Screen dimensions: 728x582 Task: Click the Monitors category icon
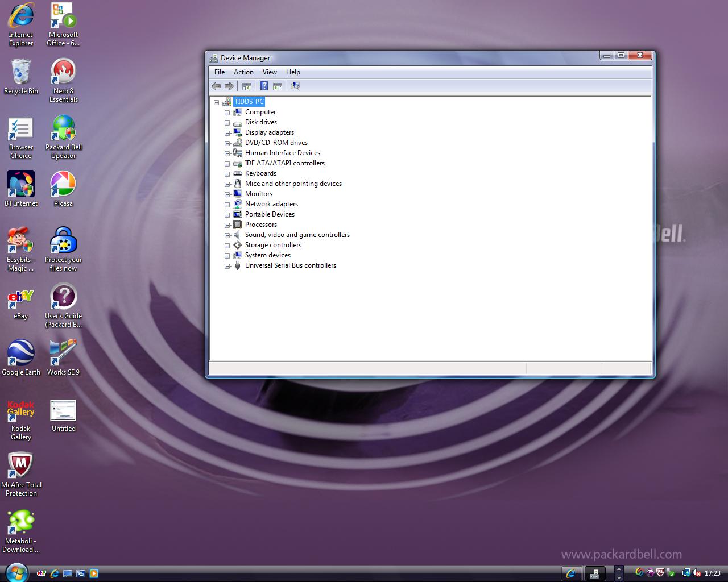(238, 194)
